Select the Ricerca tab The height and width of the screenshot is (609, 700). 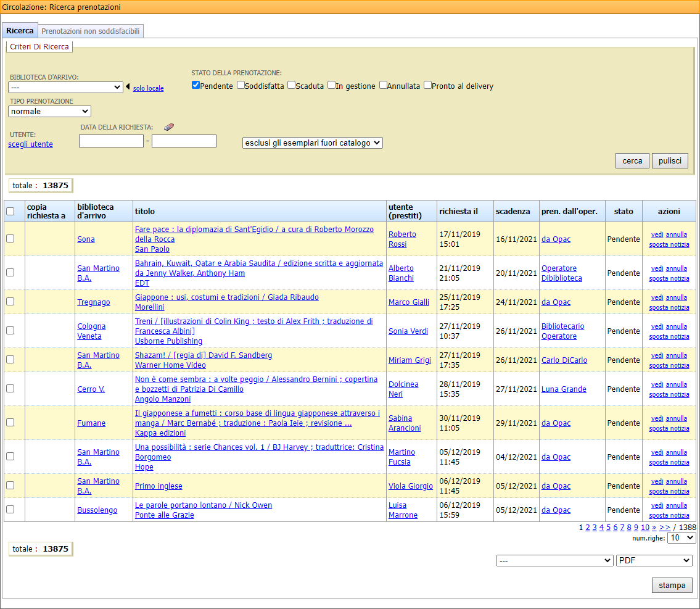coord(20,31)
